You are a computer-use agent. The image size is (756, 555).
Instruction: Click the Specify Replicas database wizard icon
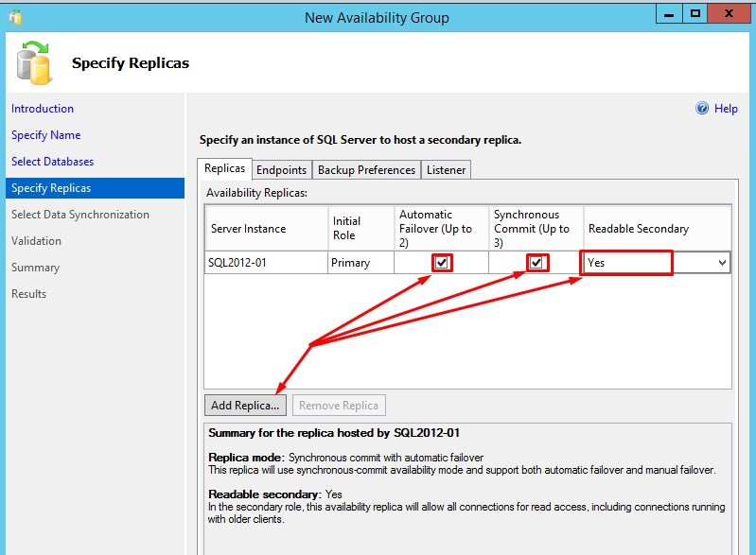34,62
